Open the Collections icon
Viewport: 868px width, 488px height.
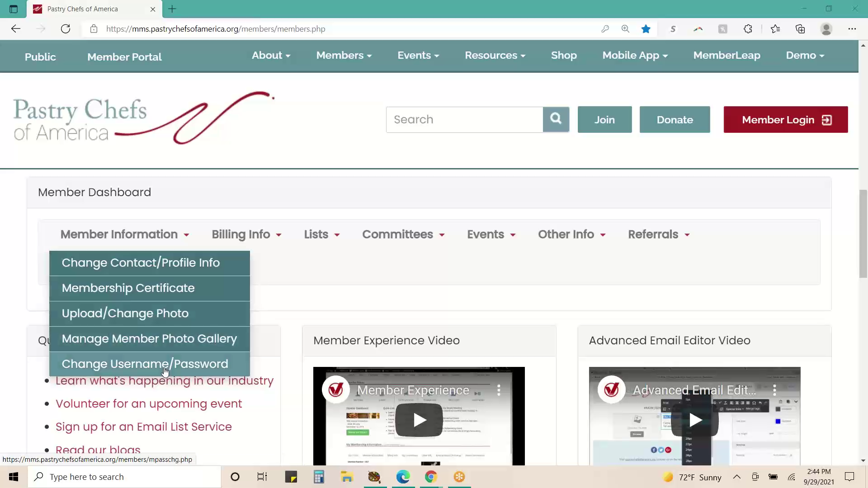800,29
